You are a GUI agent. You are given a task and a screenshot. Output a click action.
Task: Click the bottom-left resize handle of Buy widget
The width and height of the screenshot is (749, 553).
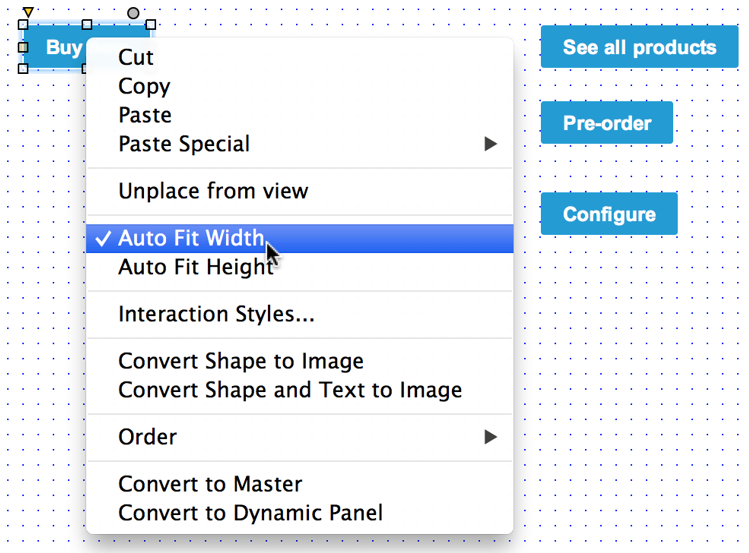click(x=23, y=69)
